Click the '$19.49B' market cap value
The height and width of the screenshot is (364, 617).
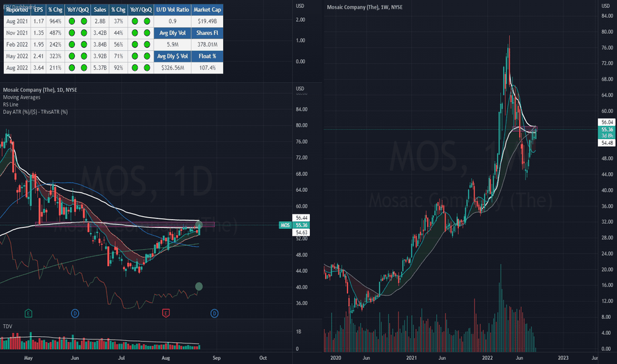coord(207,21)
